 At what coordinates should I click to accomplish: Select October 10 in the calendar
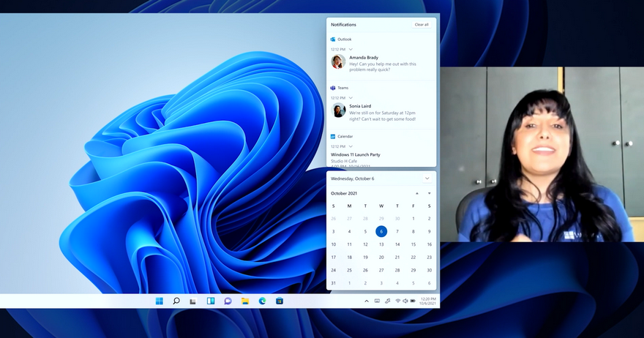[x=334, y=244]
